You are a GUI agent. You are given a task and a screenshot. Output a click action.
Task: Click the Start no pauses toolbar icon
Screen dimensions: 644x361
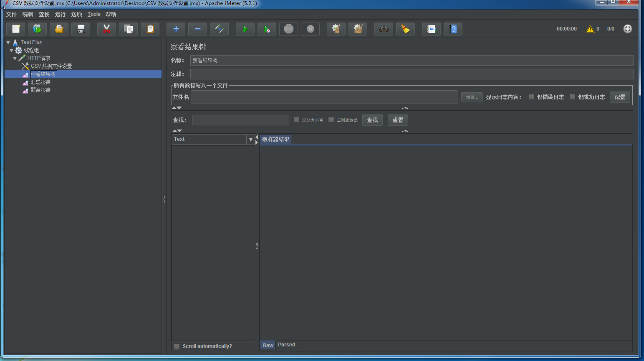[267, 29]
